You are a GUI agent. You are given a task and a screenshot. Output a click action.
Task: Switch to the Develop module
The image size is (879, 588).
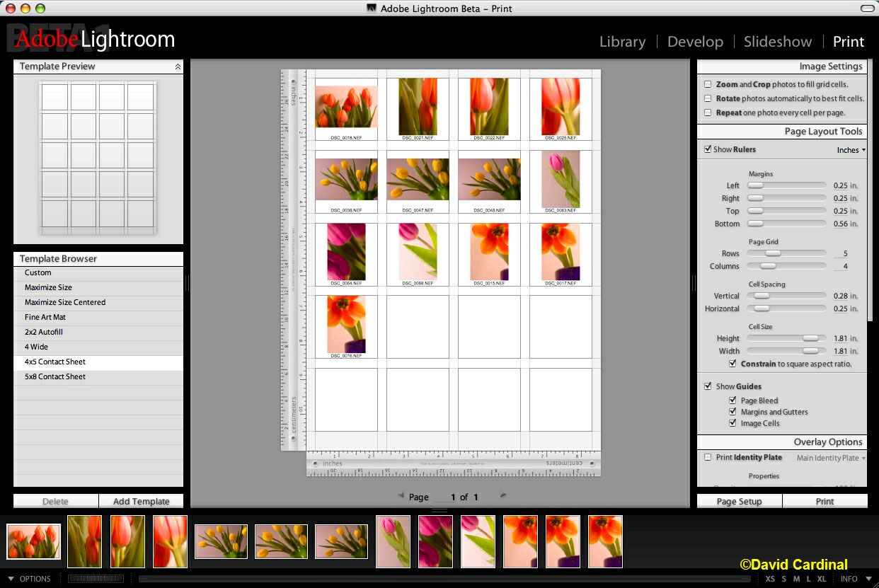[x=695, y=42]
